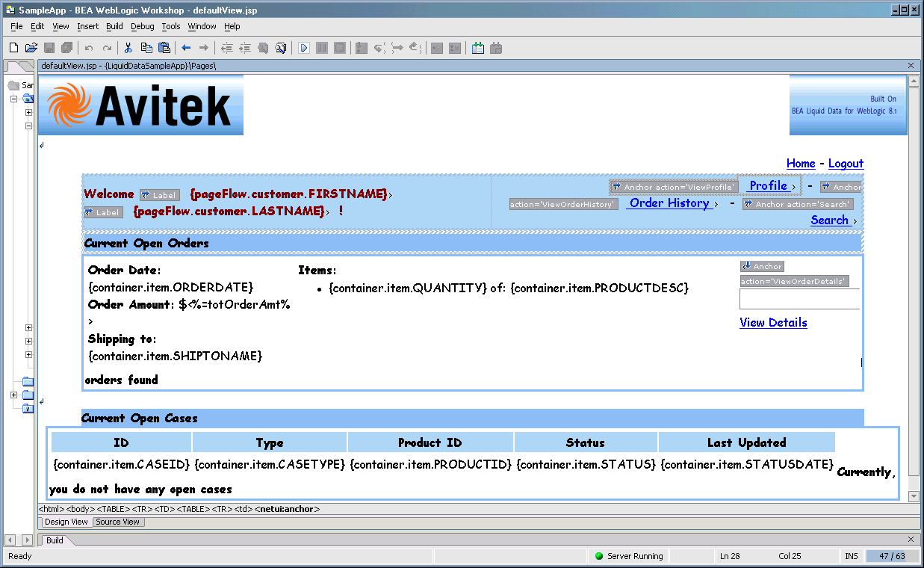The image size is (924, 568).
Task: Click the Open folder toolbar icon
Action: pos(31,48)
